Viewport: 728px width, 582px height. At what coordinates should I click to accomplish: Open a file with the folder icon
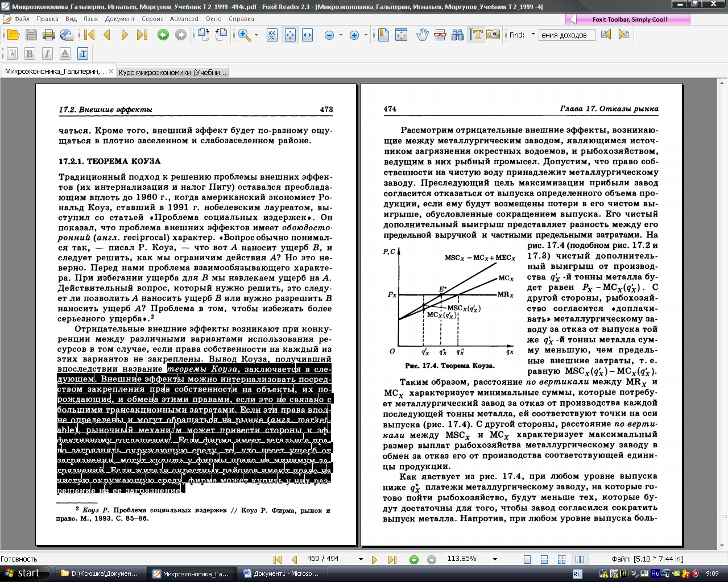(13, 35)
